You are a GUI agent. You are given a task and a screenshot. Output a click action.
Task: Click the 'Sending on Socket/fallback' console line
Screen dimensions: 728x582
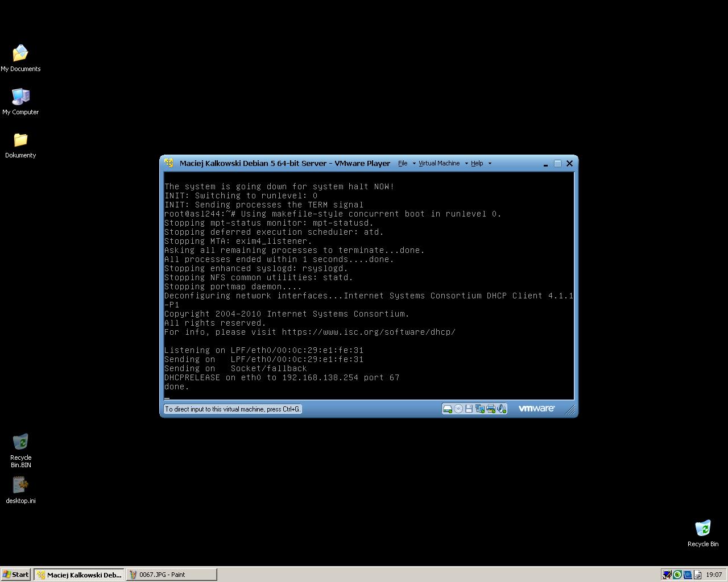click(235, 368)
